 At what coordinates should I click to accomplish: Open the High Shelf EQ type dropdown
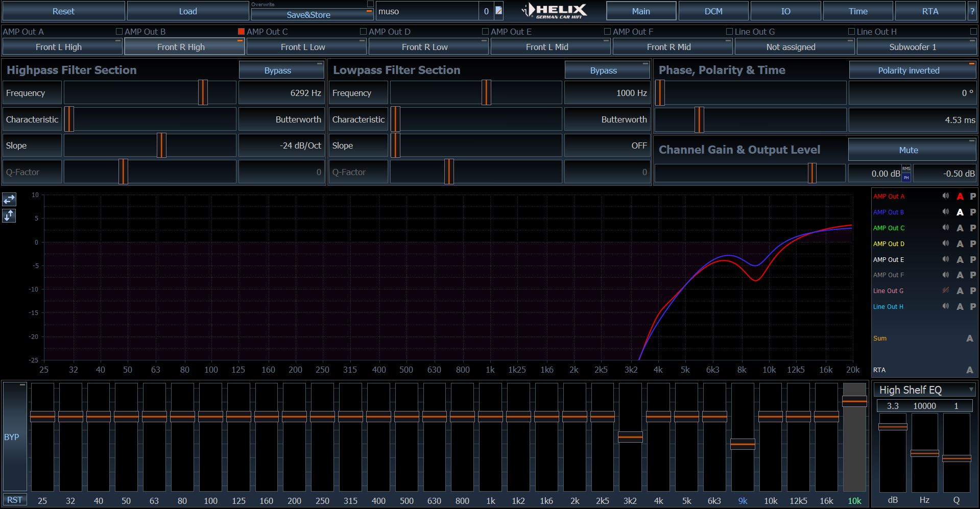pos(924,390)
